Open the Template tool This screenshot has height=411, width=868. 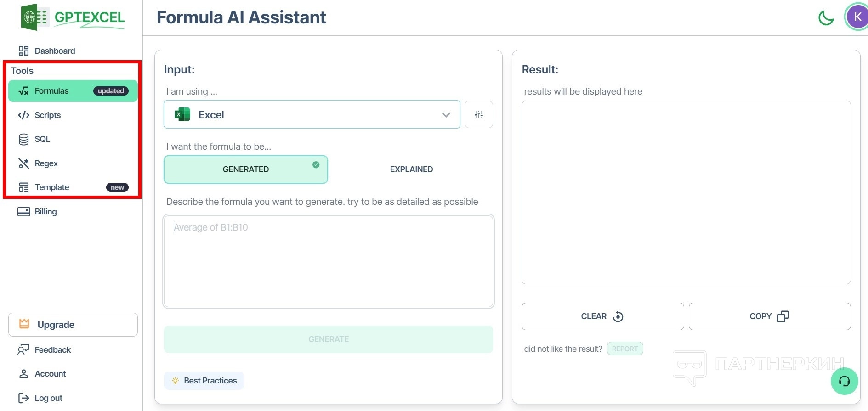pos(51,187)
